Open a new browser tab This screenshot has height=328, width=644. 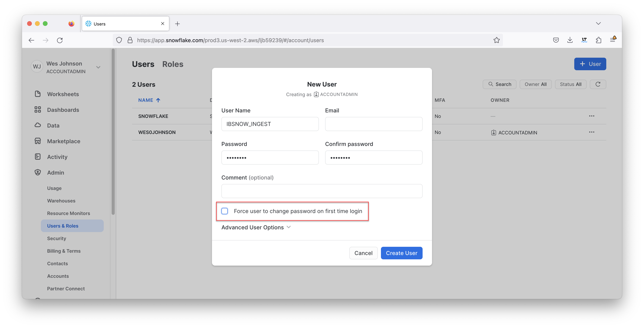pos(177,24)
